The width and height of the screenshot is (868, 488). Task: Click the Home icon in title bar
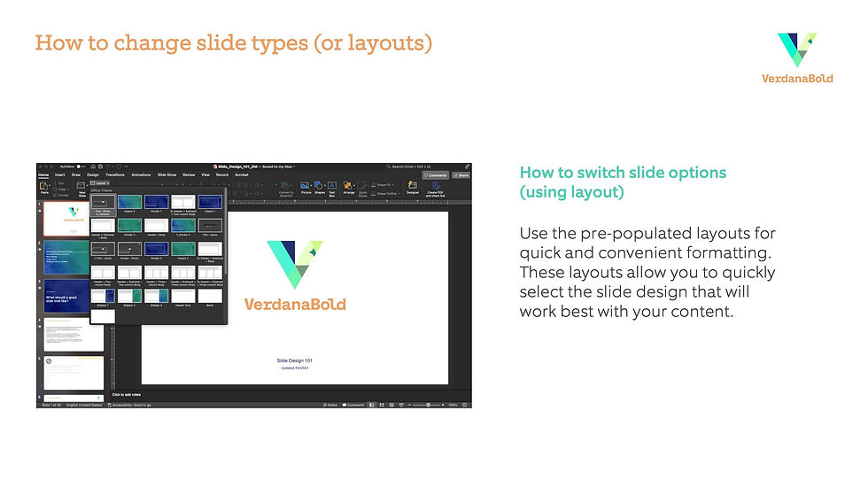coord(93,167)
